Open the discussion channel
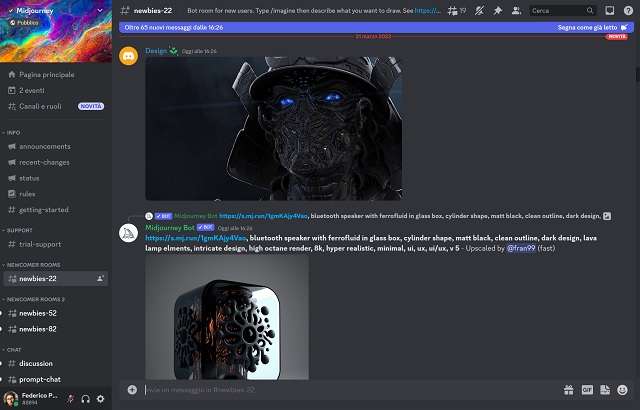 pos(56,363)
